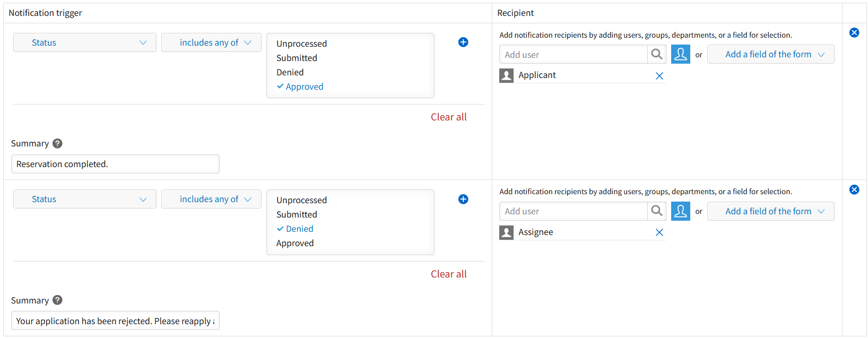Select Submitted in the first trigger list
Viewport: 868px width, 339px height.
pos(297,58)
